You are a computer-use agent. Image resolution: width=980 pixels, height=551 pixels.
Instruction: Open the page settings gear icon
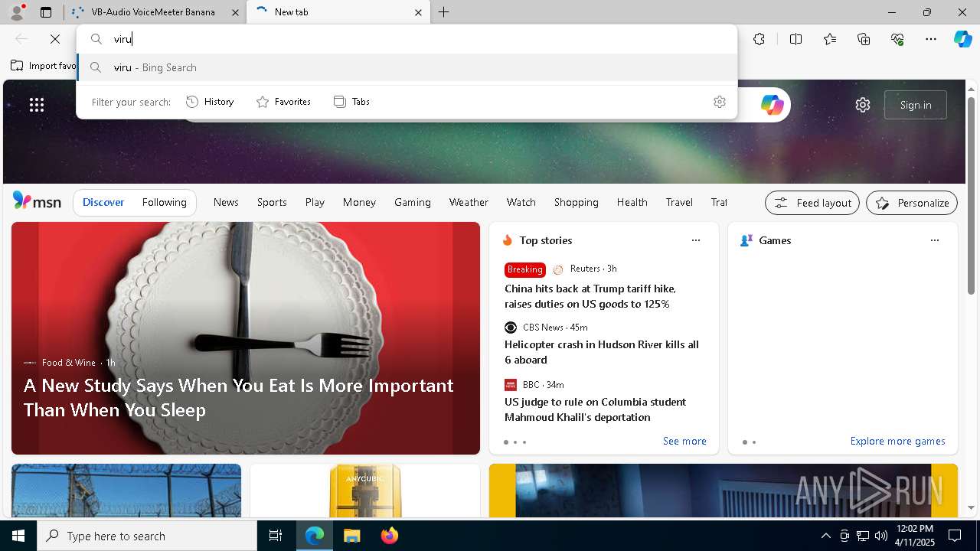tap(863, 105)
